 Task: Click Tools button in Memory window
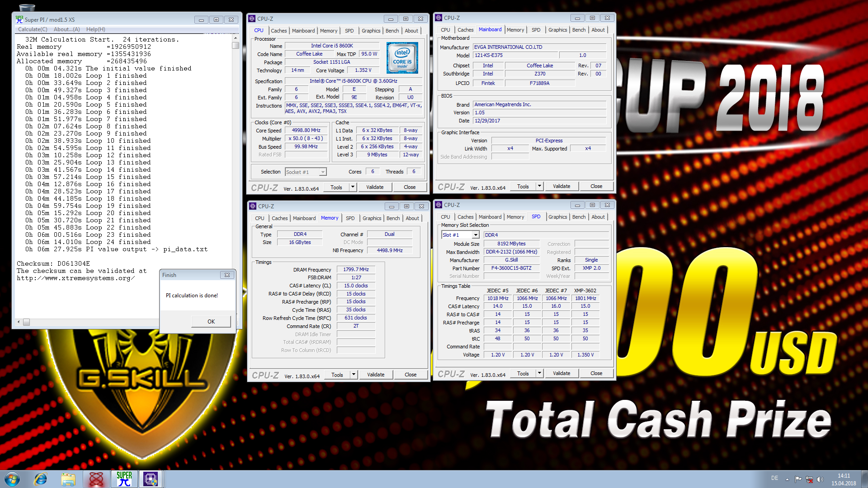[337, 375]
